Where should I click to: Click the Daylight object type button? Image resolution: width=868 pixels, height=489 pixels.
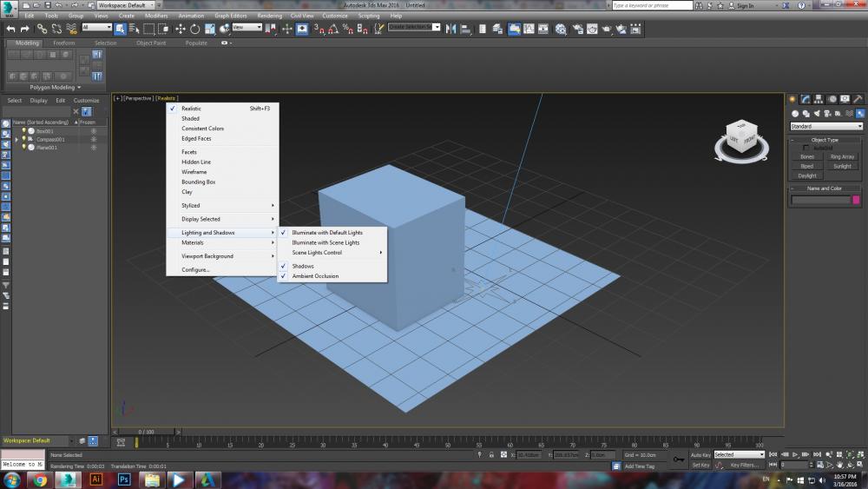[807, 175]
